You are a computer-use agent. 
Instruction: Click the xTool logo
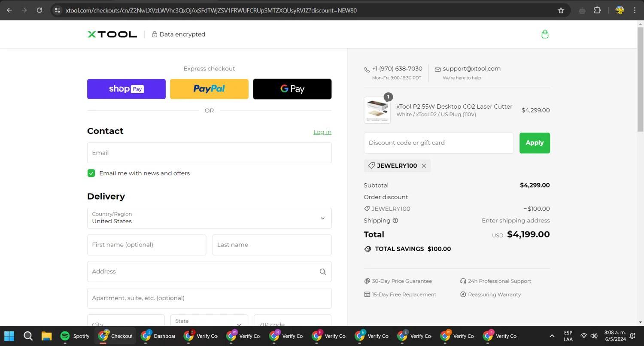112,34
